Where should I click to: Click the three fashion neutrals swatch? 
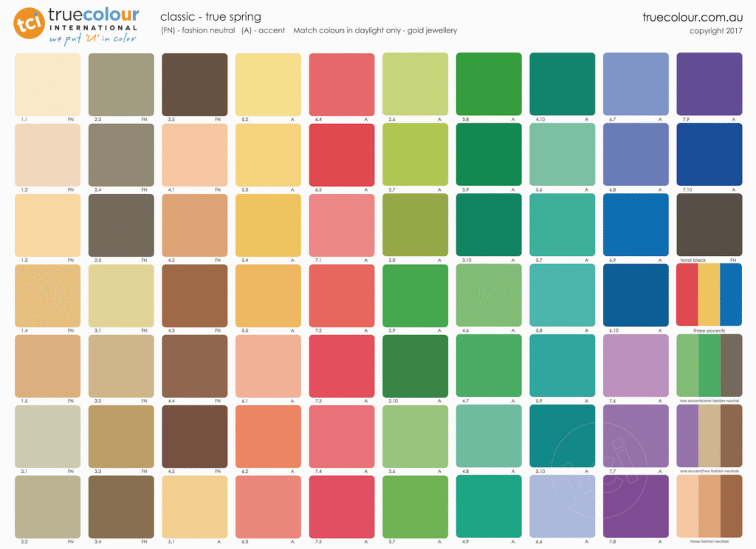coord(709,505)
